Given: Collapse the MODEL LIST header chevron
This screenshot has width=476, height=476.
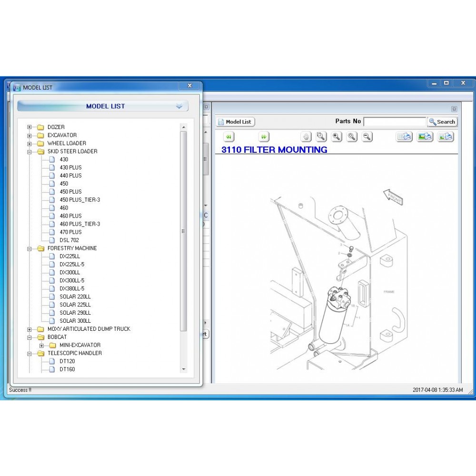Looking at the screenshot, I should point(179,106).
